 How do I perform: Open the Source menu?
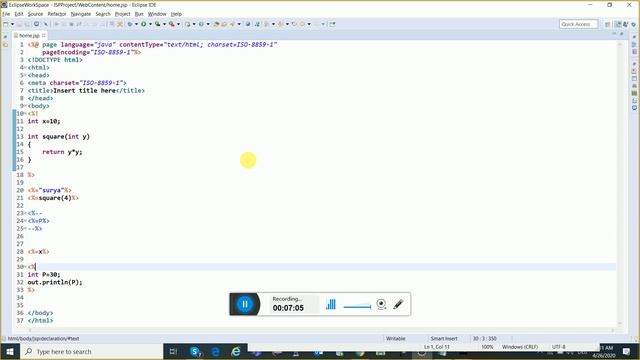tap(35, 14)
